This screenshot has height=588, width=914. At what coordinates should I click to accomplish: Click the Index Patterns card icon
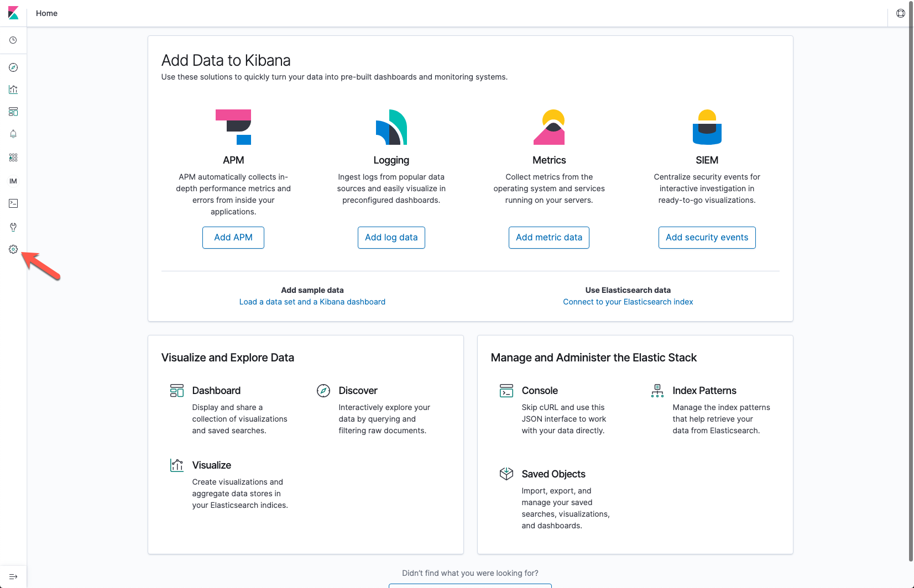coord(657,391)
